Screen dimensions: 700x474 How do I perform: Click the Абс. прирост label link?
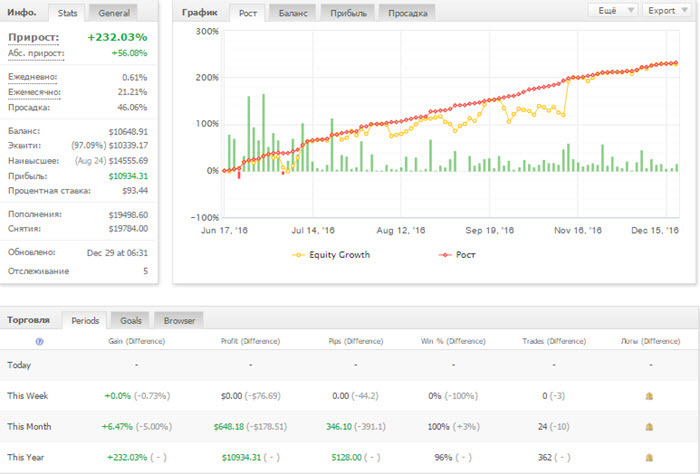tap(36, 54)
